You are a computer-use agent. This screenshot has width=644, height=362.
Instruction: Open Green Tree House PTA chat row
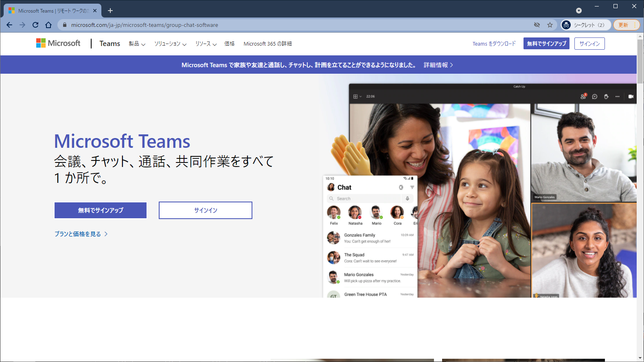pyautogui.click(x=370, y=294)
